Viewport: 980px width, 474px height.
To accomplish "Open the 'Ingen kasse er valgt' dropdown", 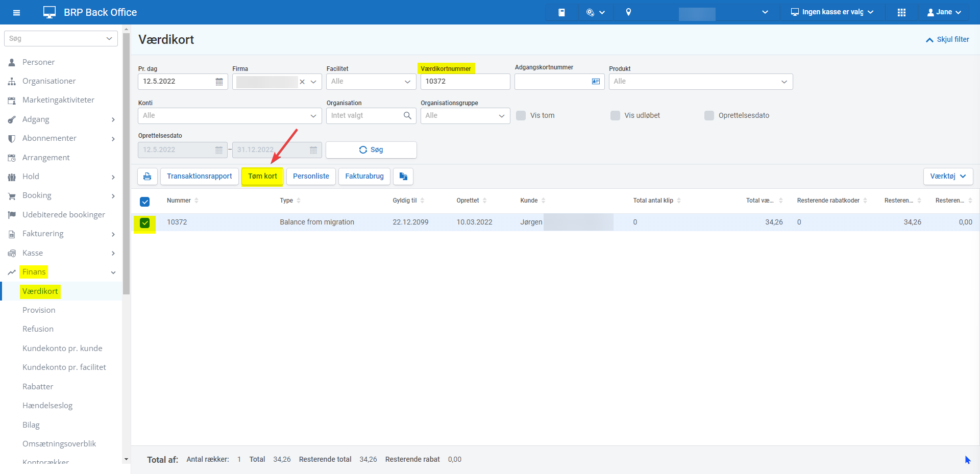I will coord(832,12).
